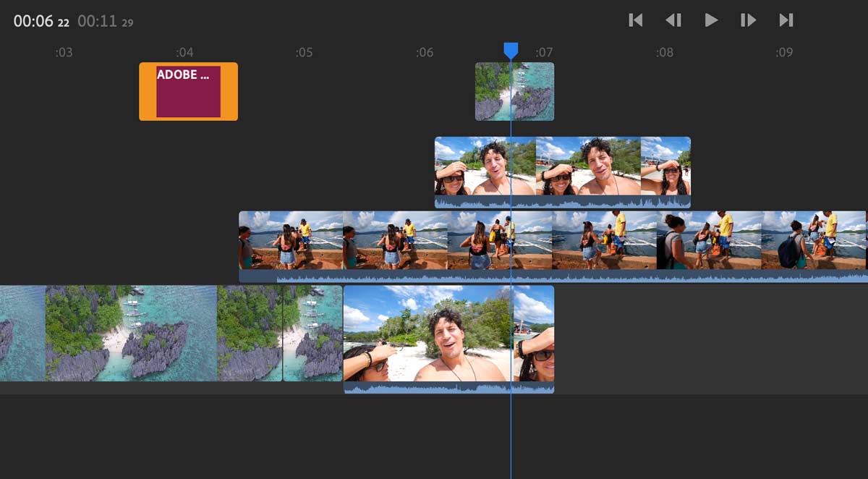
Task: Click the blue playhead handle on the ruler
Action: (511, 50)
